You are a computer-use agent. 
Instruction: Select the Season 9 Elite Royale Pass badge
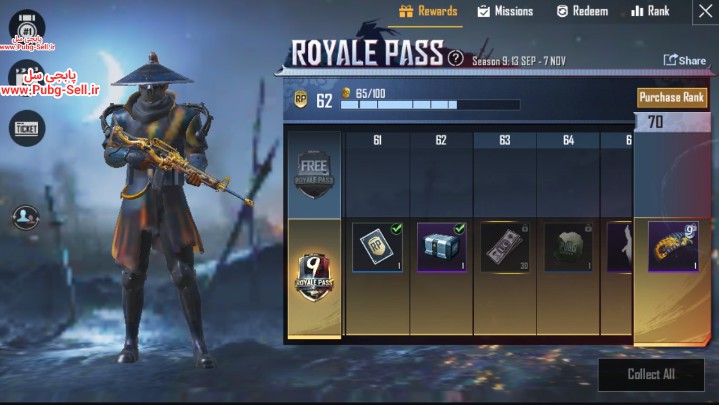click(x=314, y=277)
